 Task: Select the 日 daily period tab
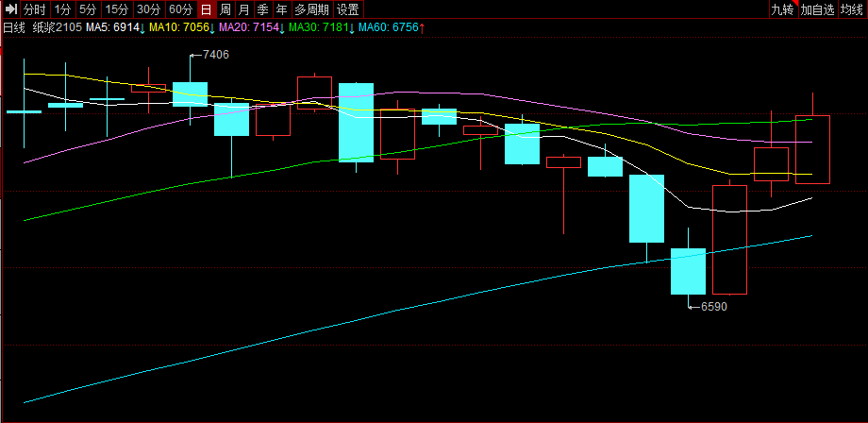(206, 8)
